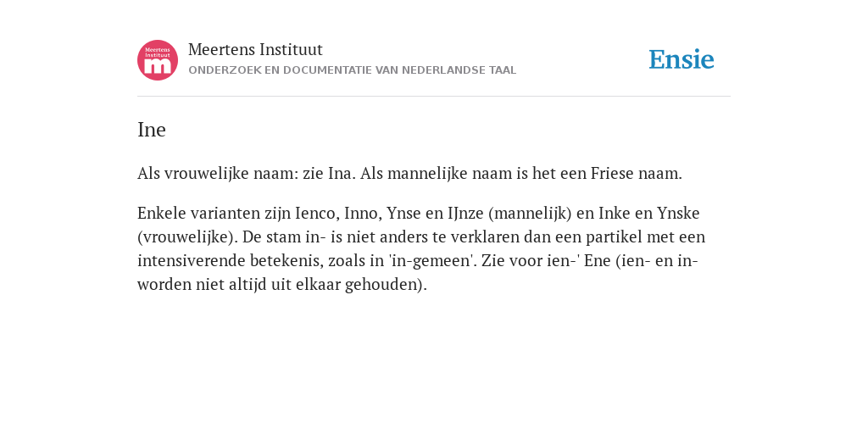Click the horizontal divider below the header

[x=434, y=97]
